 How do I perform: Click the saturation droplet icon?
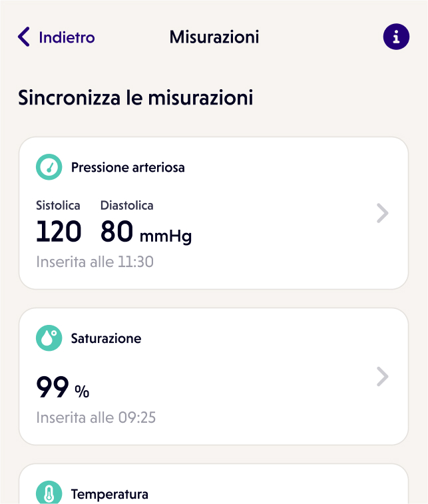tap(49, 338)
